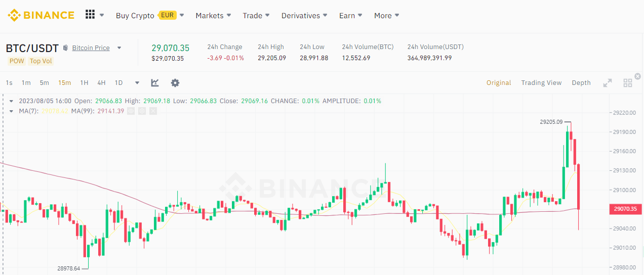
Task: Select the 1m interval
Action: coord(26,83)
